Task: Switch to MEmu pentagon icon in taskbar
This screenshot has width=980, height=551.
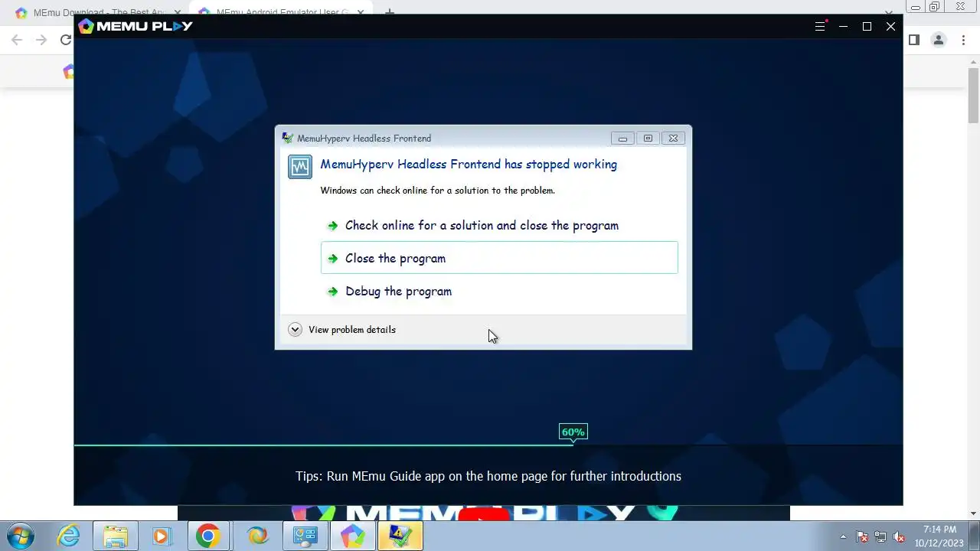Action: pyautogui.click(x=352, y=536)
